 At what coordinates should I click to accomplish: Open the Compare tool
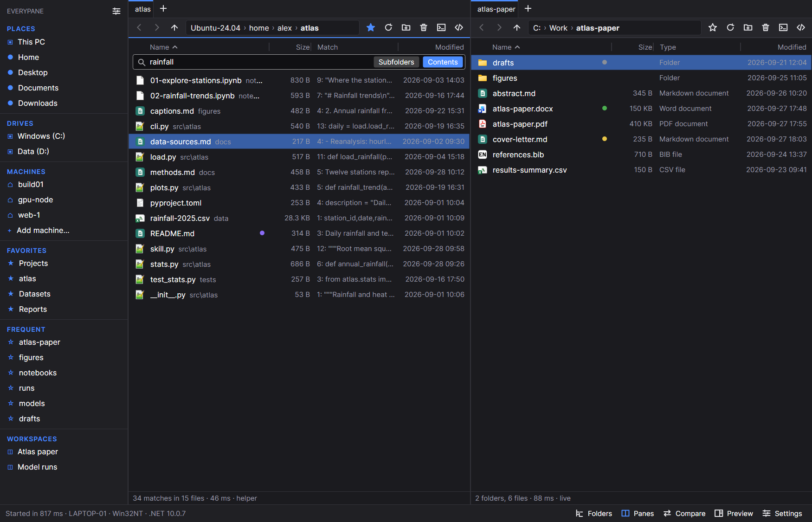click(x=684, y=513)
